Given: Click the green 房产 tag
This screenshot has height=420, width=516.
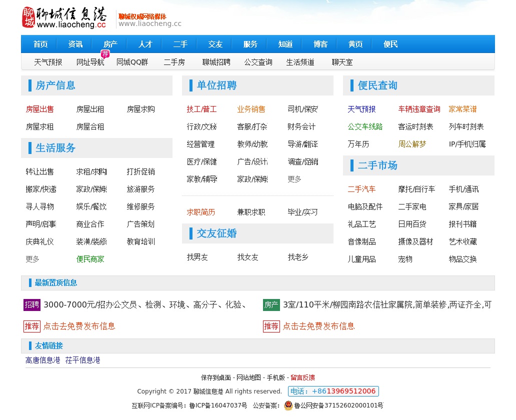Looking at the screenshot, I should pyautogui.click(x=271, y=305).
